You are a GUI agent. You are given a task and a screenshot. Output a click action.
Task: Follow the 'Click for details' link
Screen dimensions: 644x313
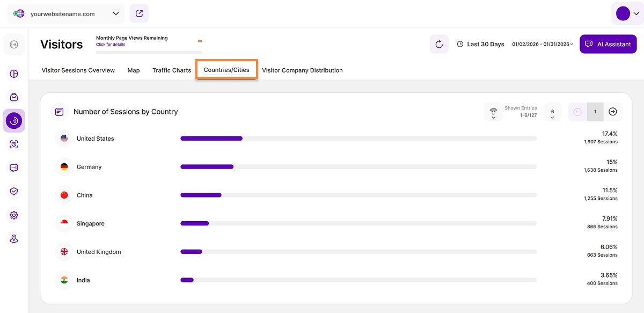tap(111, 45)
